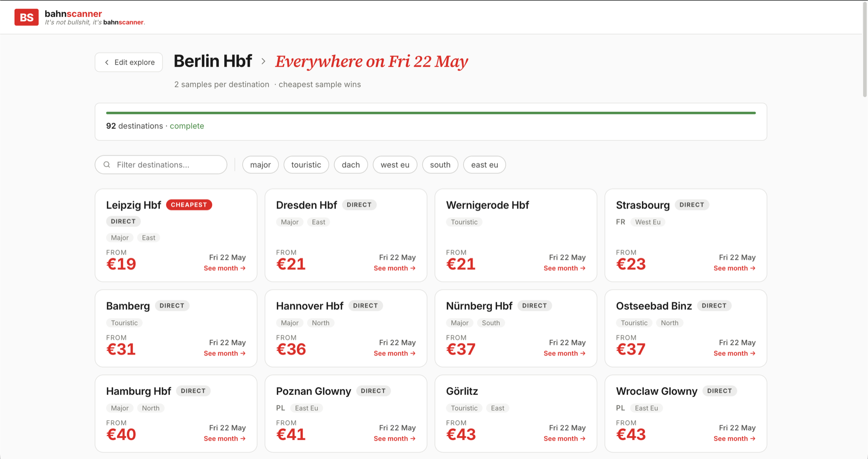Click the search magnifier icon
This screenshot has height=459, width=868.
tap(107, 165)
